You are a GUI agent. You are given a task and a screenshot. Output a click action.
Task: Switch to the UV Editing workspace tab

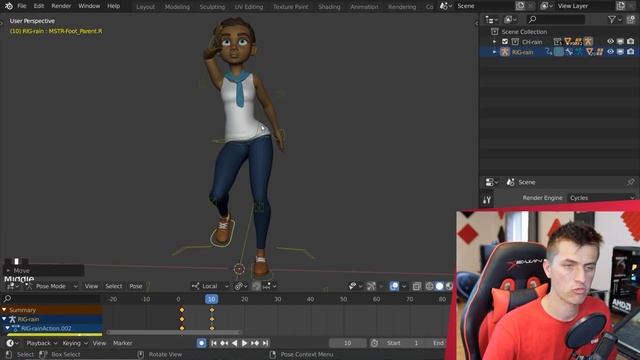pyautogui.click(x=249, y=7)
